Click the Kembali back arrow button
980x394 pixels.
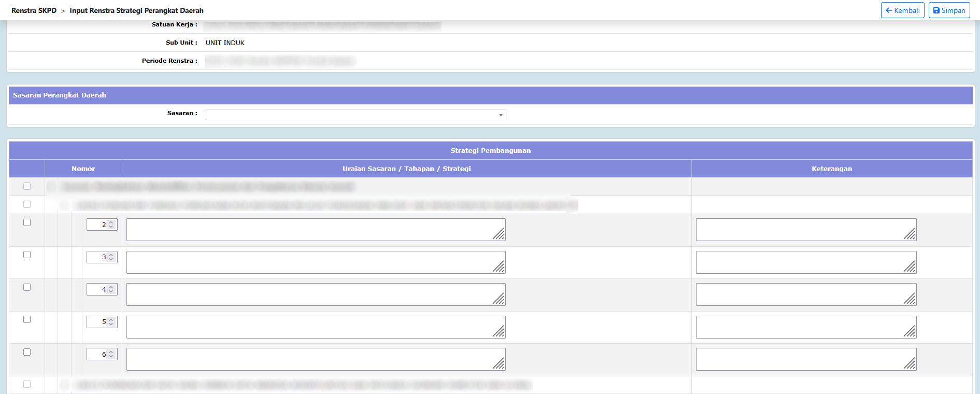click(902, 10)
